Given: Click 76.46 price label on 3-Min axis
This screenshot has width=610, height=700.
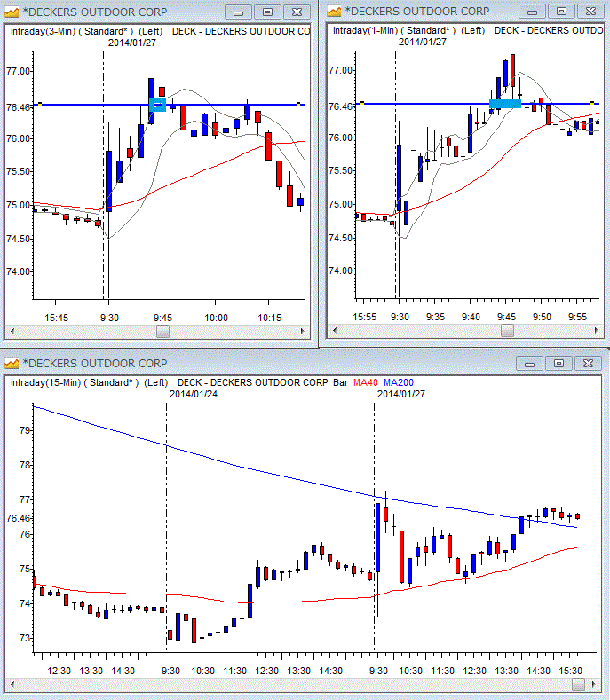Looking at the screenshot, I should point(19,107).
